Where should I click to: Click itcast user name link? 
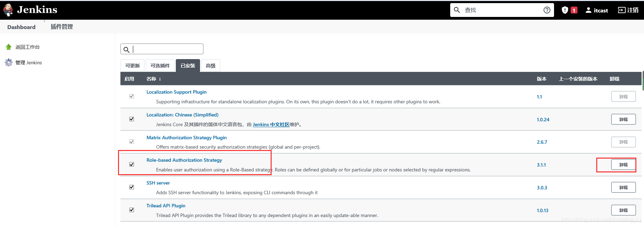[x=601, y=10]
